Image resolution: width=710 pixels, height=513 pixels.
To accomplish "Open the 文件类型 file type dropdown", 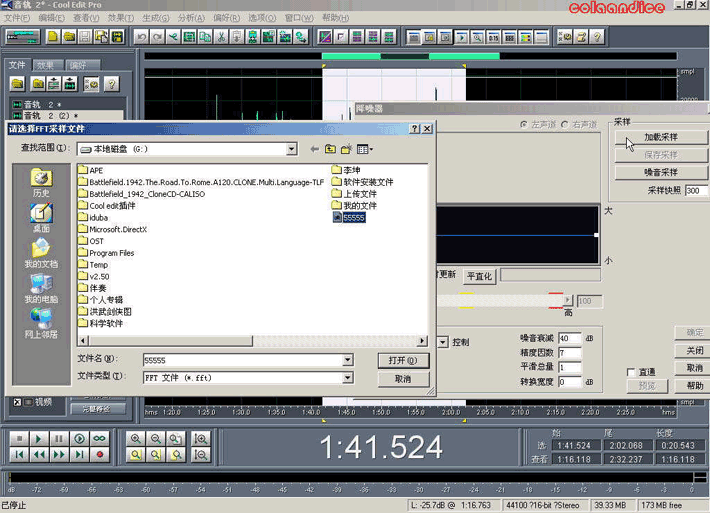I will (348, 378).
